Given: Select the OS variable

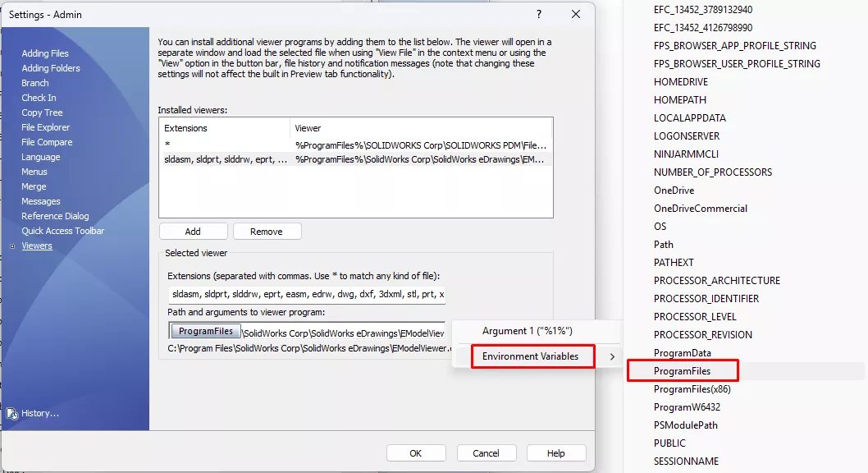Looking at the screenshot, I should [660, 227].
